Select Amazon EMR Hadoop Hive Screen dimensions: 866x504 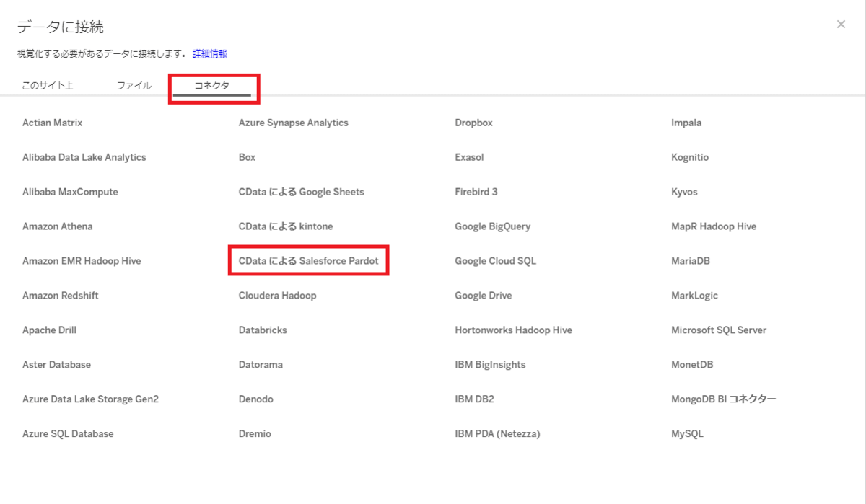point(82,261)
